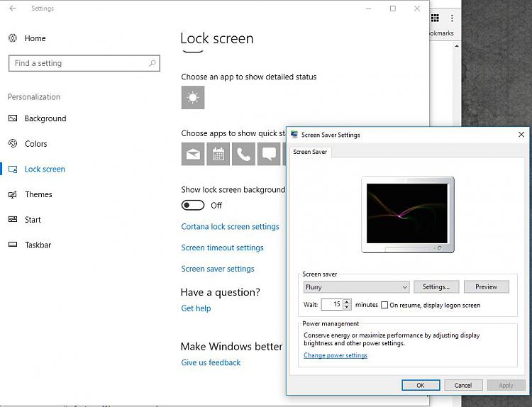Open the browser apps grid icon
The height and width of the screenshot is (407, 532).
click(435, 18)
